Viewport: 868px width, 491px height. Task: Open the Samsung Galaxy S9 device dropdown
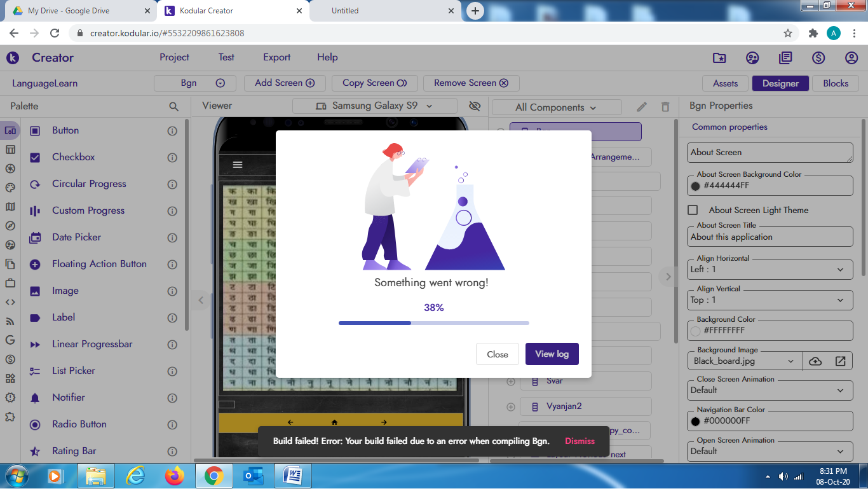pyautogui.click(x=374, y=106)
